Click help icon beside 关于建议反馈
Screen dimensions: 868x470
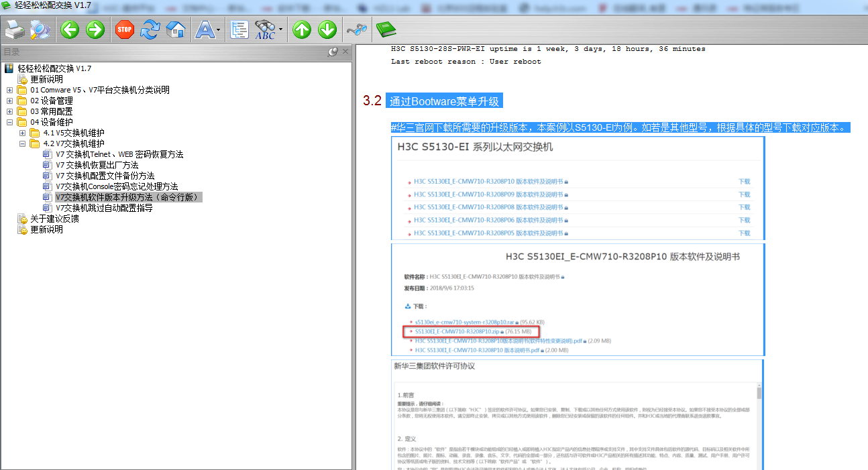tap(22, 219)
